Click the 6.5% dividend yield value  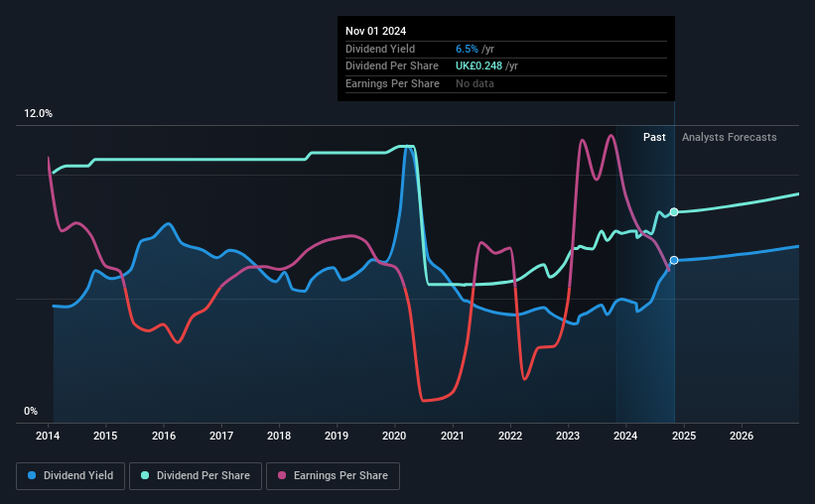[x=467, y=49]
